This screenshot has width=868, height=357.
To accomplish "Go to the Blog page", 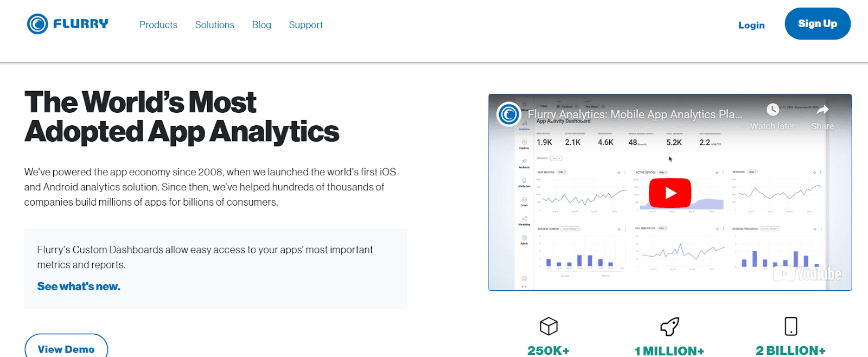I will (261, 25).
